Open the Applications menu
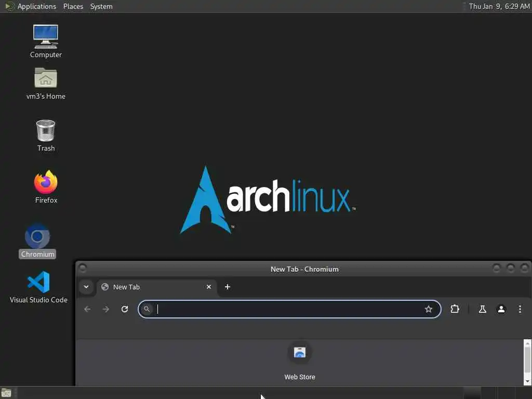Image resolution: width=532 pixels, height=399 pixels. point(37,6)
